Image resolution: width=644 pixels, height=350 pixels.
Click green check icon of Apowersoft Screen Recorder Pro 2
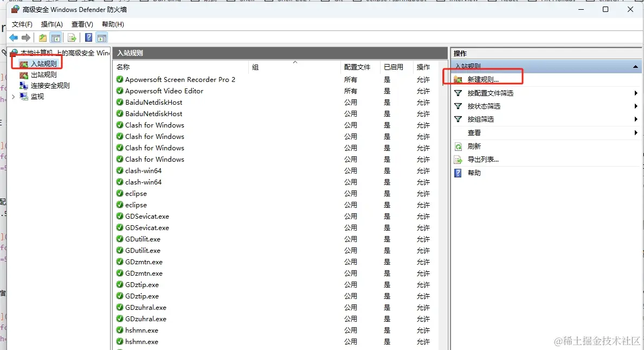coord(119,79)
